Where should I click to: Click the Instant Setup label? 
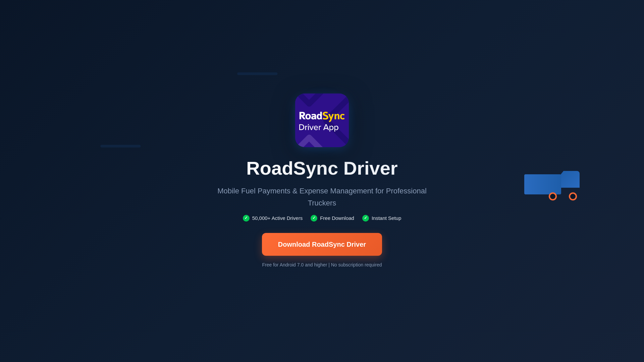tap(386, 218)
